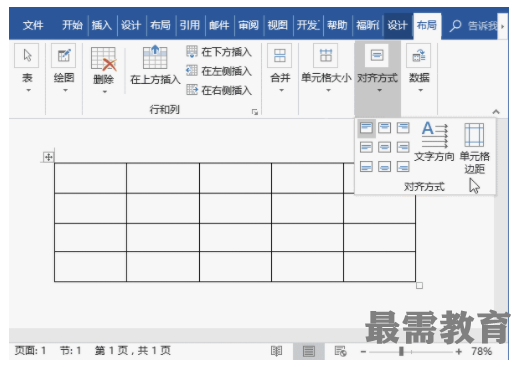517x367 pixels.
Task: Switch to the 审阅 review tab
Action: click(x=248, y=25)
